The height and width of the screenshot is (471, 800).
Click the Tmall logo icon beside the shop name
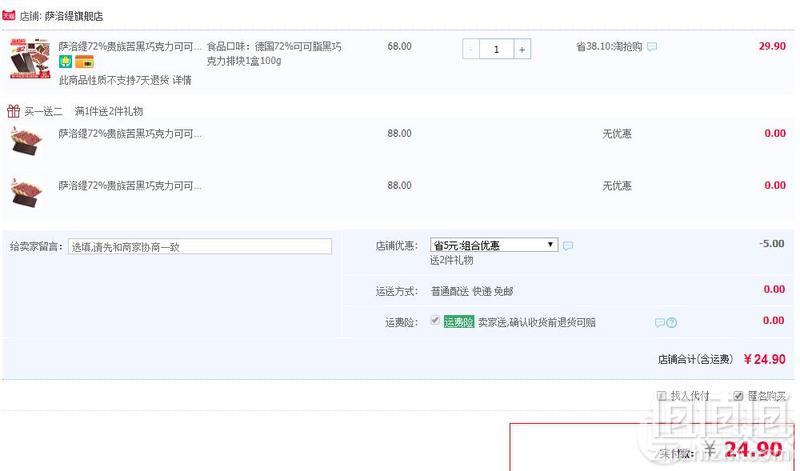[9, 15]
